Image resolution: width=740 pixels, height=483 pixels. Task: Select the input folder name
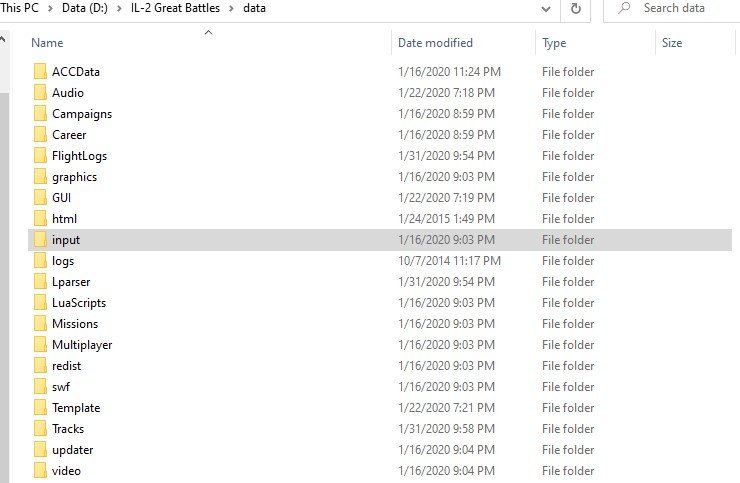click(66, 240)
